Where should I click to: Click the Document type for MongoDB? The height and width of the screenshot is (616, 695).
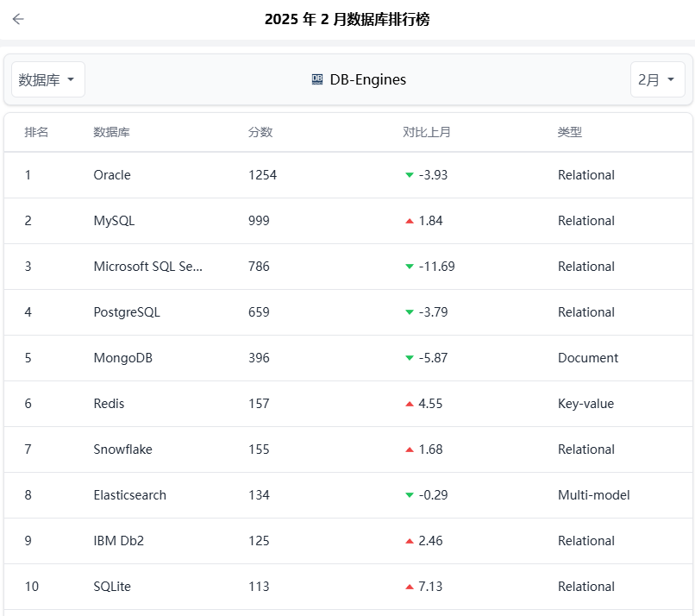pyautogui.click(x=588, y=358)
